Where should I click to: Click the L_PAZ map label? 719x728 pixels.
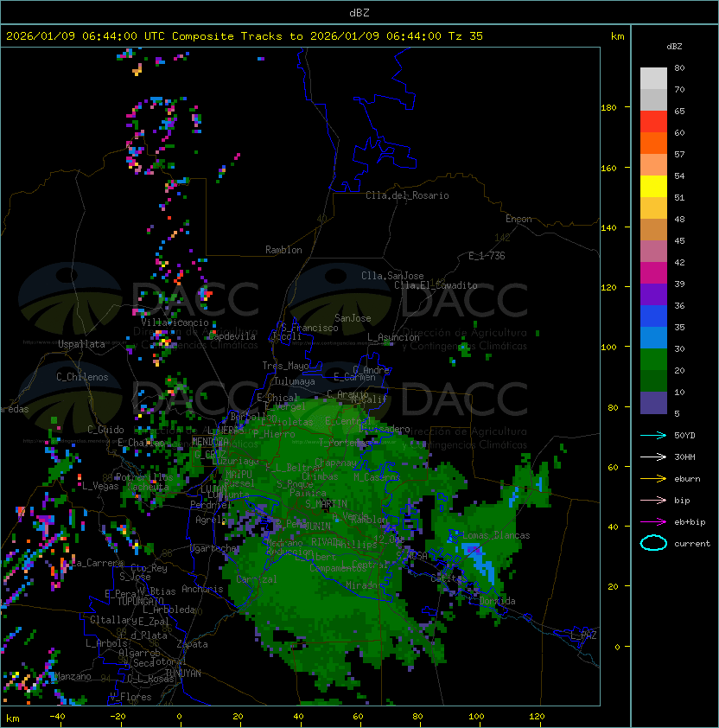[x=583, y=635]
